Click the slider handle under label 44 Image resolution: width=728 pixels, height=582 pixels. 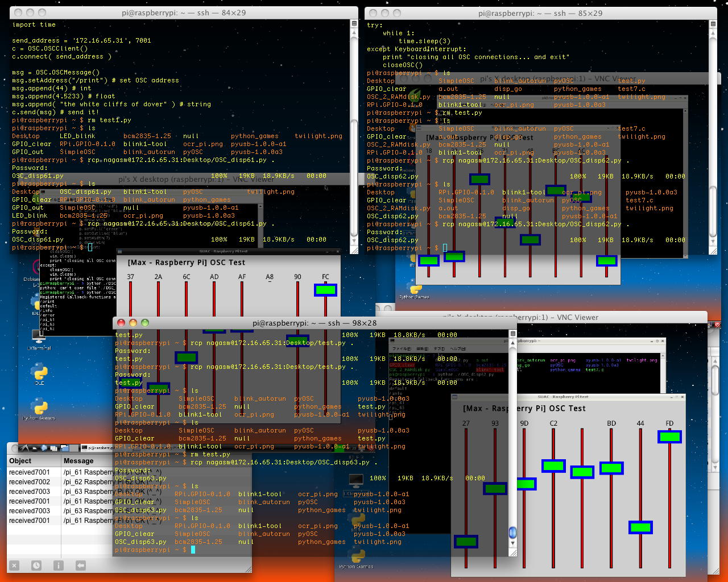pos(640,527)
